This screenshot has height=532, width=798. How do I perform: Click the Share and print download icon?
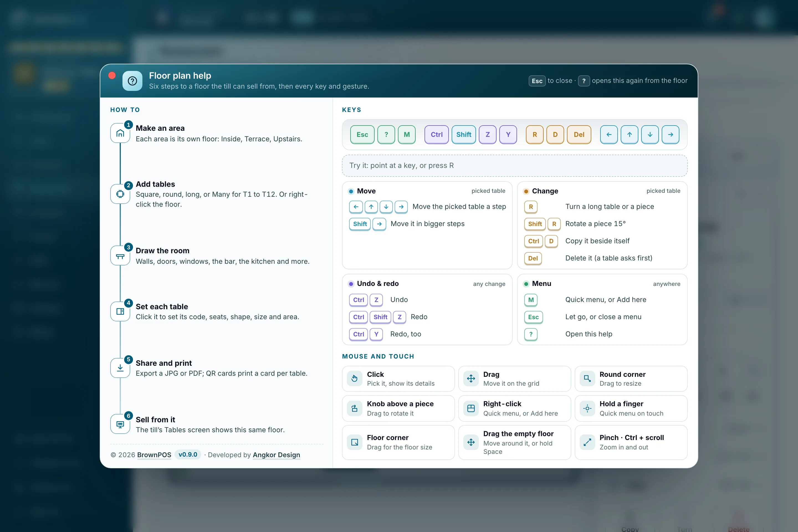120,368
